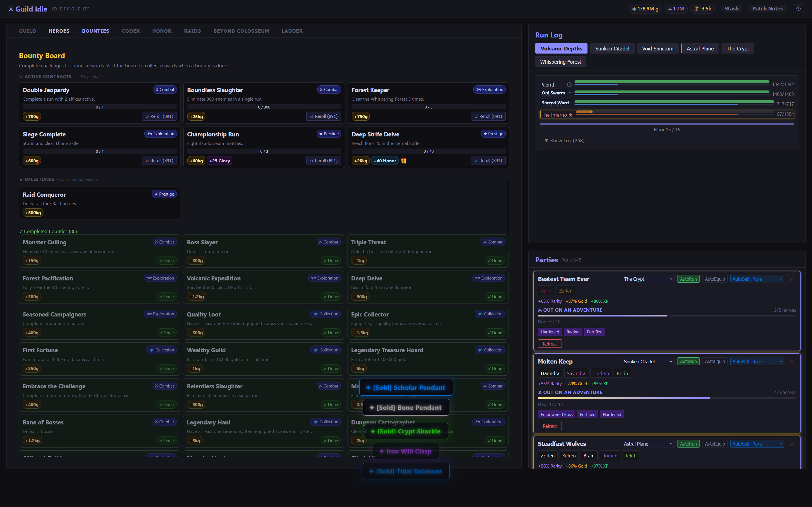Open Astral Plane dungeon dropdown

648,444
